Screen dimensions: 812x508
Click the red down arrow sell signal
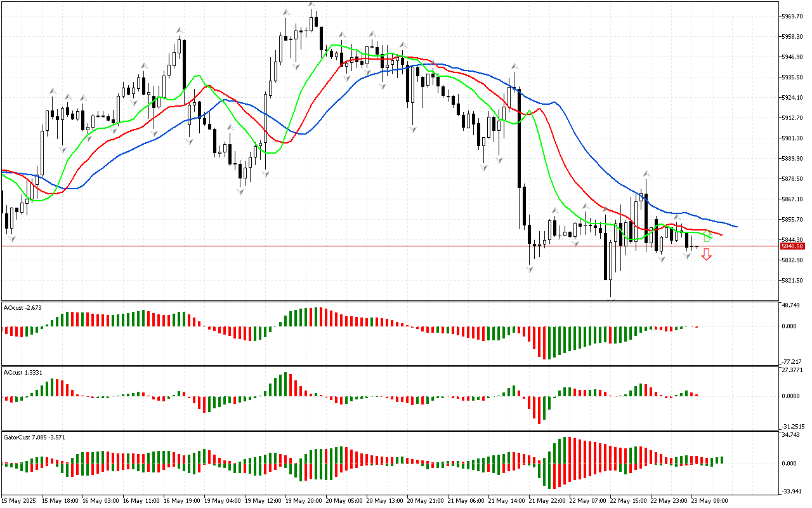click(706, 255)
